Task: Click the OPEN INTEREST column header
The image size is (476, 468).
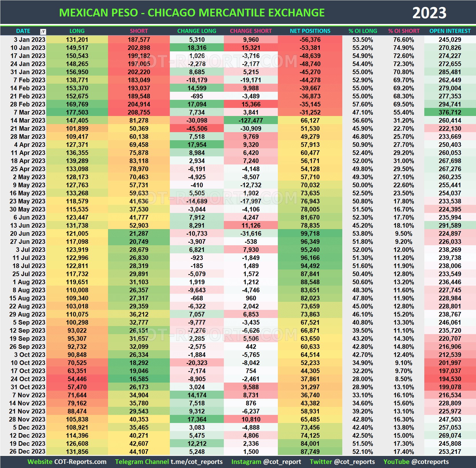Action: [450, 31]
